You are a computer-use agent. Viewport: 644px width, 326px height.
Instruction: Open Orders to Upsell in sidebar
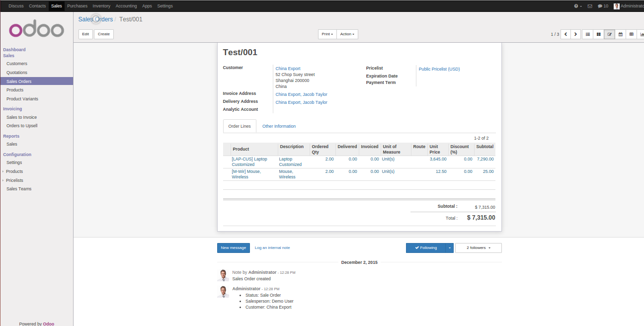(x=22, y=126)
